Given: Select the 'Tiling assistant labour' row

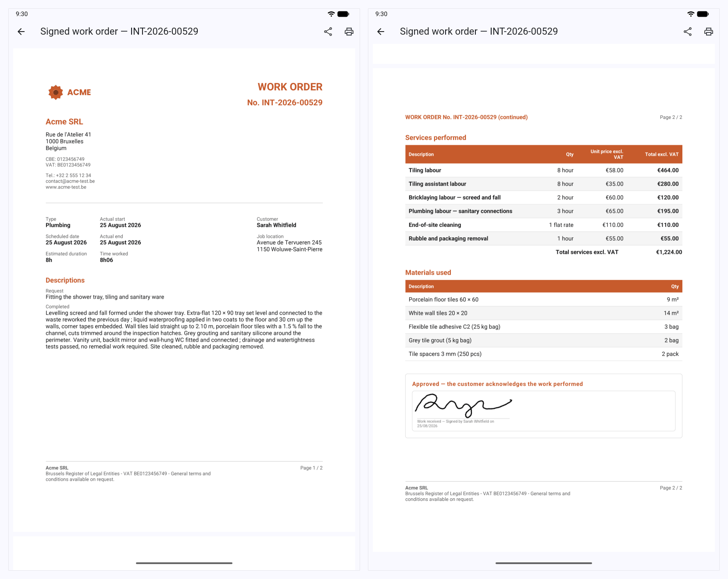Looking at the screenshot, I should coord(544,184).
